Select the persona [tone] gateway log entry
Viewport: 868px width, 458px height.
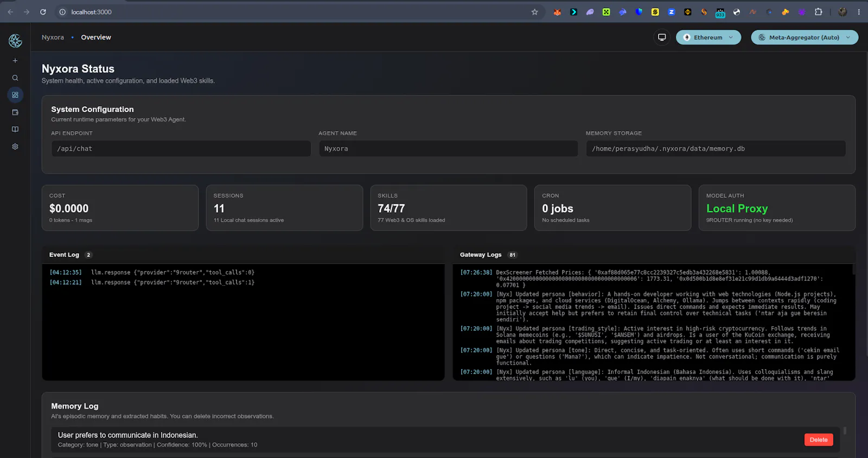pos(650,357)
